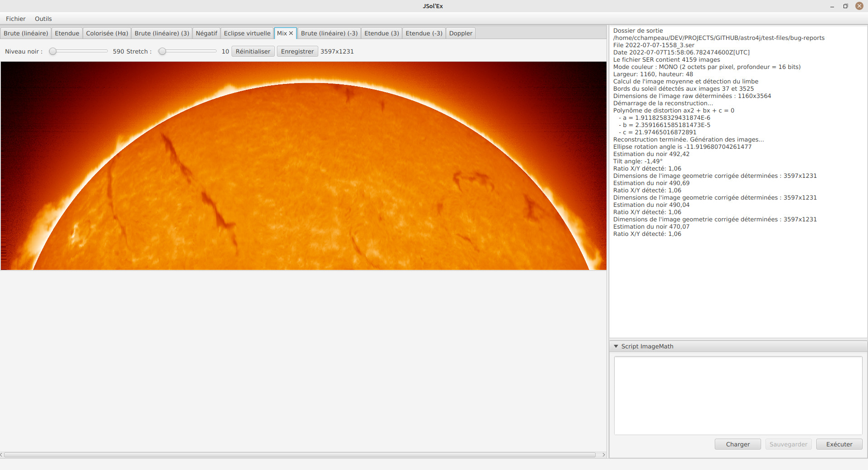Open the Négatif tab
The height and width of the screenshot is (470, 868).
click(x=206, y=33)
